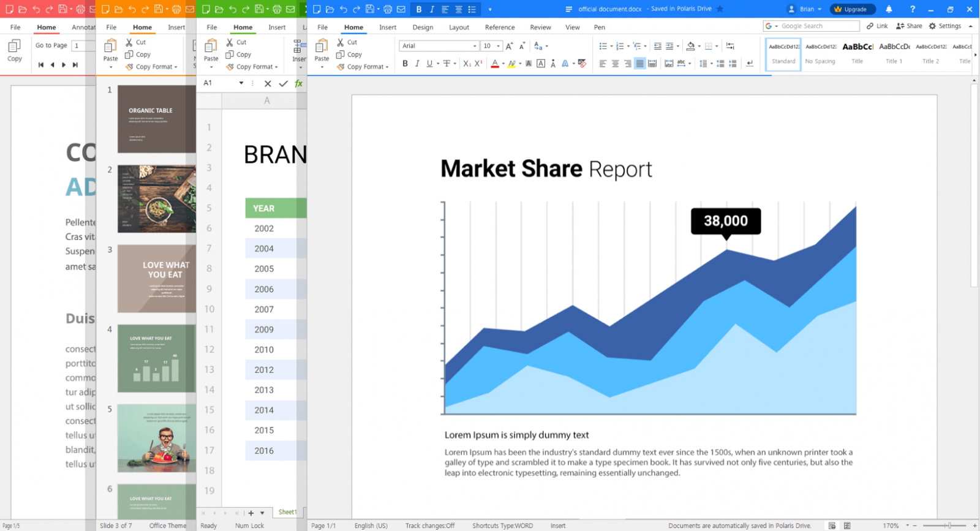Click the Undo icon in the Word window title bar
Screen dimensions: 980x531
click(343, 9)
